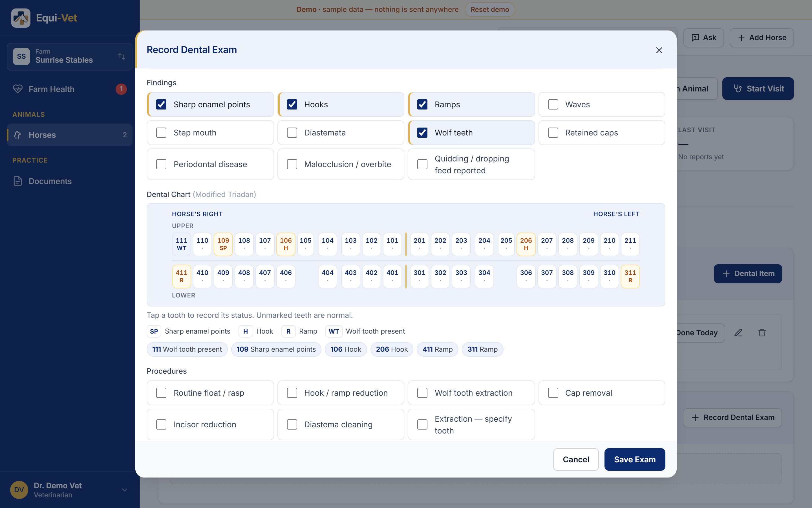Select tooth 311 marked R

tap(630, 277)
